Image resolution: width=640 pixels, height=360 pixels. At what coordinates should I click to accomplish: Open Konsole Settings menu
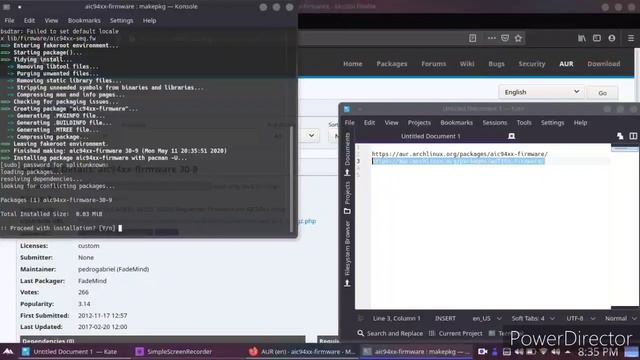[121, 20]
